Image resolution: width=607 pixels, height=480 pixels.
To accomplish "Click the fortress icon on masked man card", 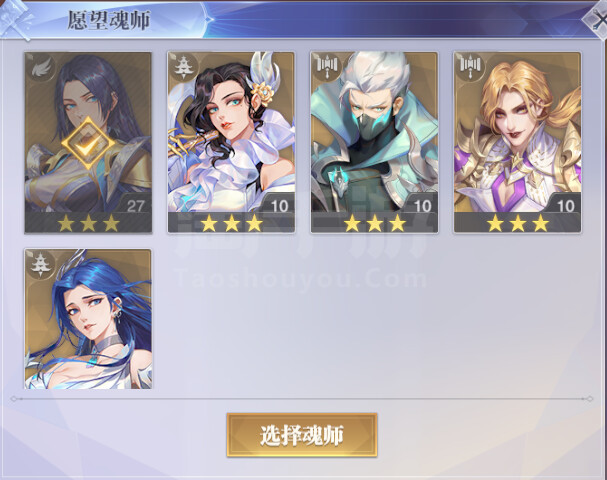I will pos(327,67).
